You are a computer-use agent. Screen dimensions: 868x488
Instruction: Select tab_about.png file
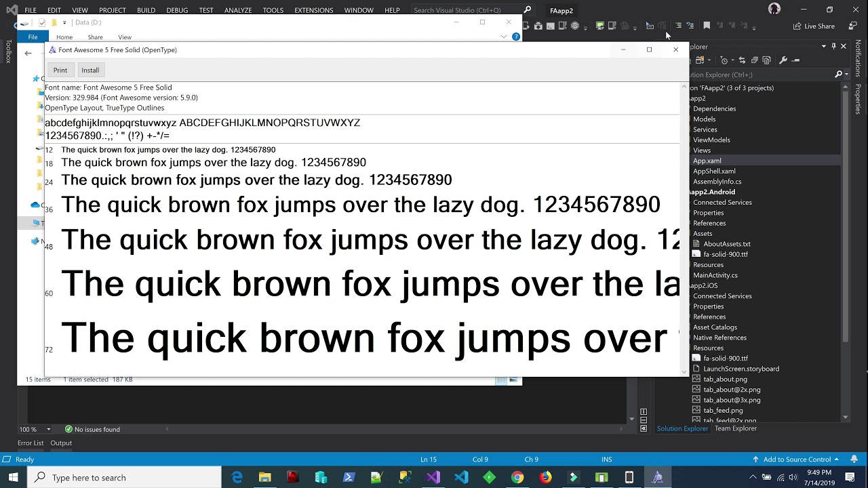coord(725,379)
